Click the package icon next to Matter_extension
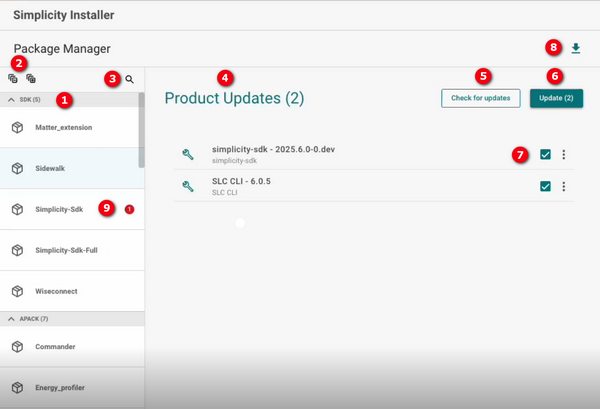This screenshot has height=409, width=600. tap(17, 127)
